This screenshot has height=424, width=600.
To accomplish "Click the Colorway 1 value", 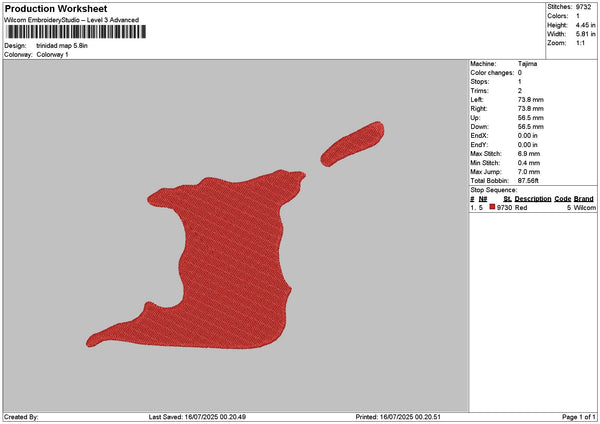I will pos(52,55).
